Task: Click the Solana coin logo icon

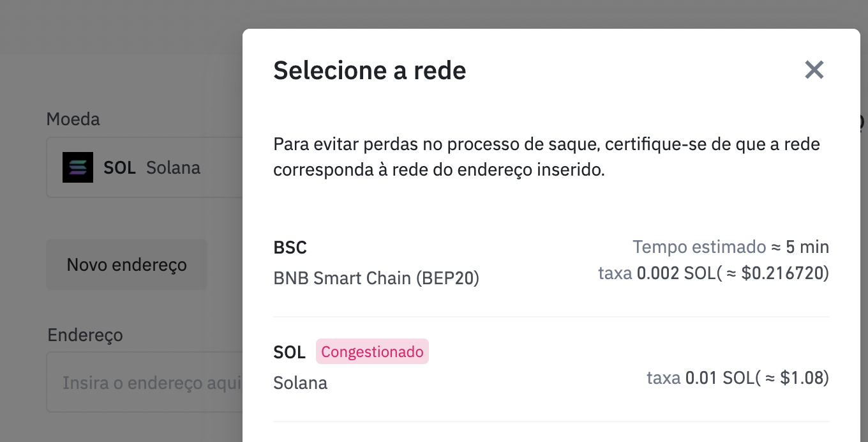Action: [78, 167]
